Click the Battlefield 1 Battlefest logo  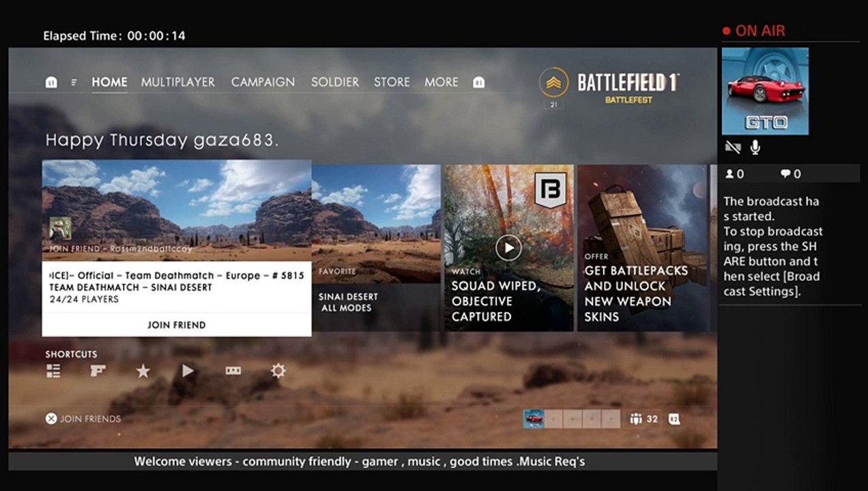(x=628, y=87)
